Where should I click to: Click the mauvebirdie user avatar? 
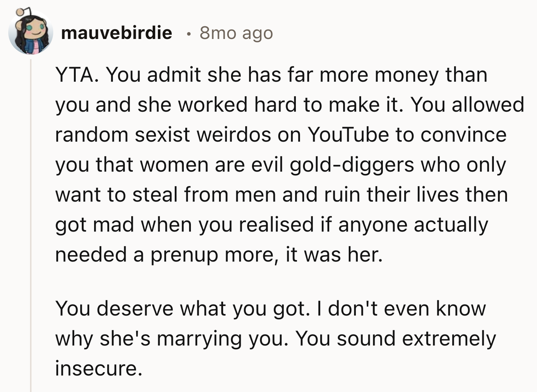(31, 33)
